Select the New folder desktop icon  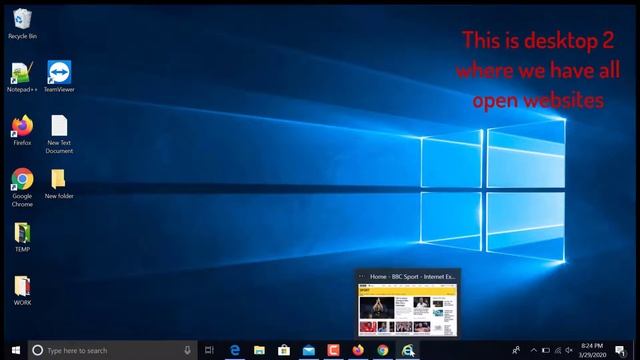click(59, 184)
